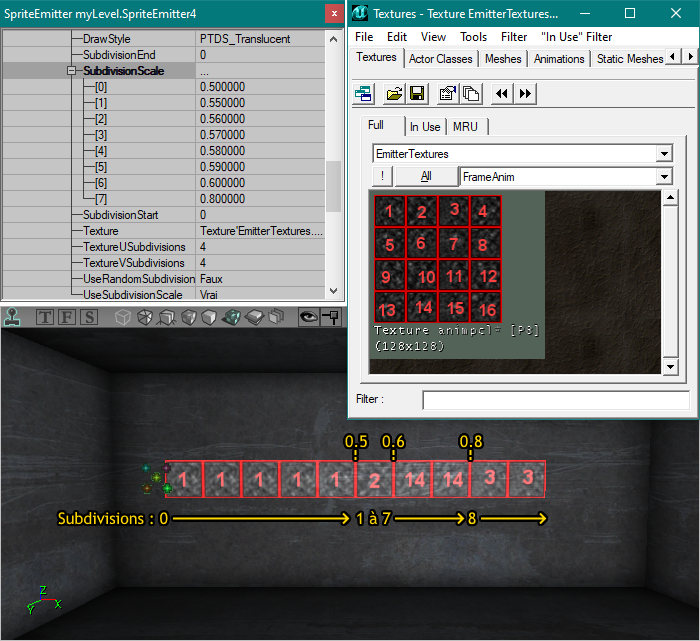The width and height of the screenshot is (700, 641).
Task: Open the FrameAnim group dropdown
Action: click(664, 177)
